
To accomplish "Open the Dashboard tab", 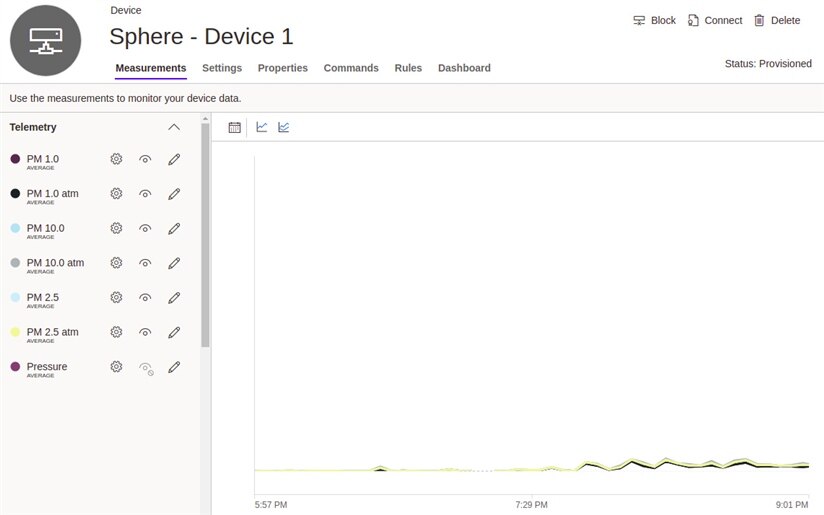I will point(464,68).
